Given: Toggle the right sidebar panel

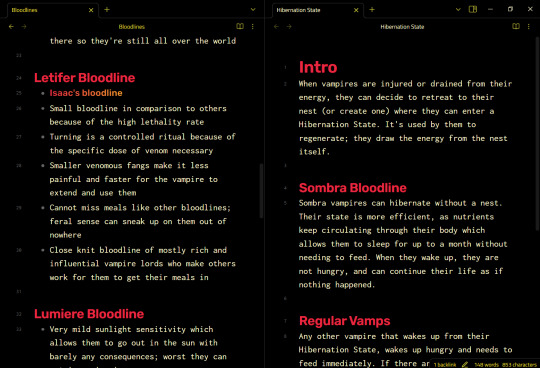Looking at the screenshot, I should (473, 9).
